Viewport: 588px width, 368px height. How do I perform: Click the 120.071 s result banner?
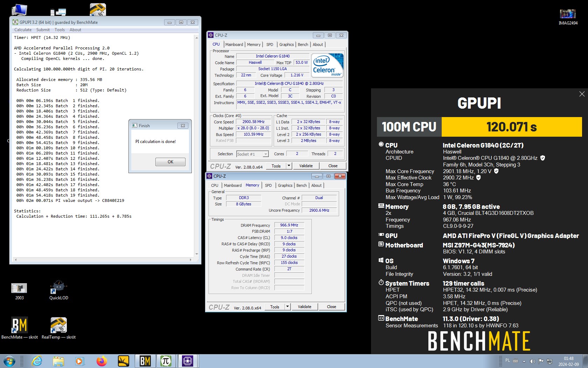(511, 127)
